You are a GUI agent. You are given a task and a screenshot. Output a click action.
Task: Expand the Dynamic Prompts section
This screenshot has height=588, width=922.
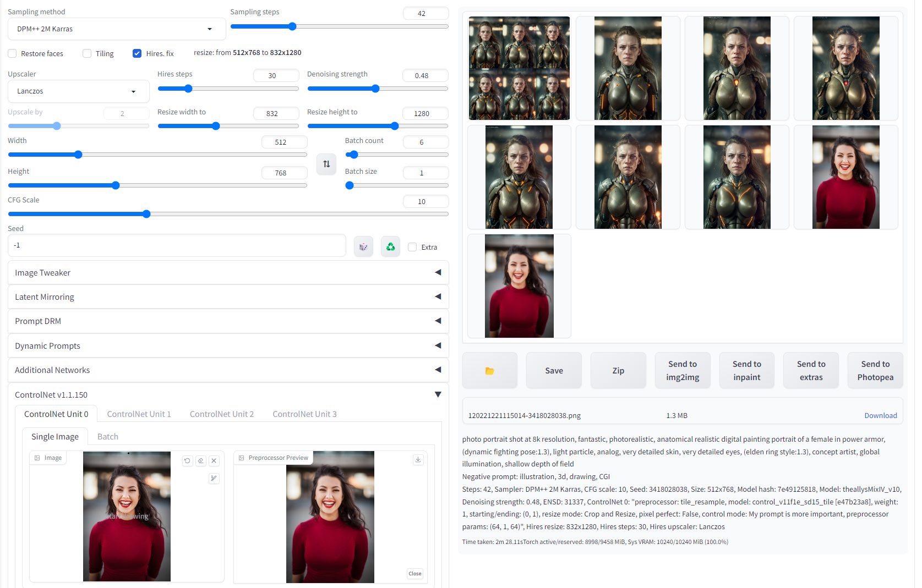228,346
